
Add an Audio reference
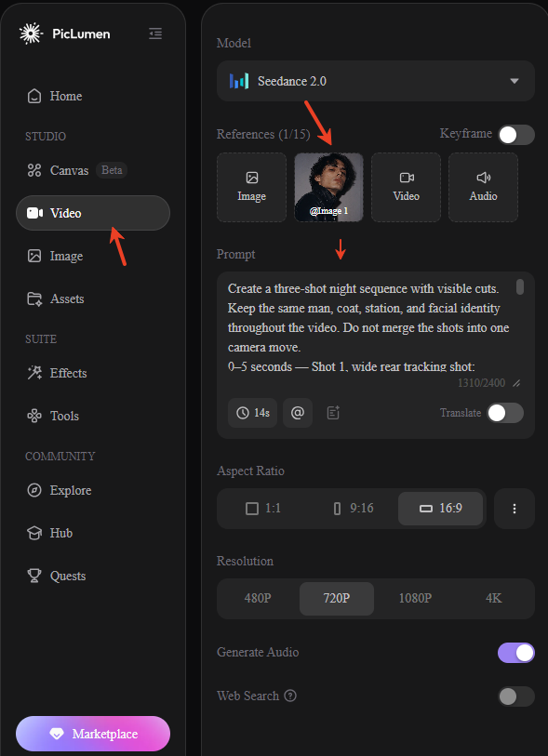click(484, 188)
